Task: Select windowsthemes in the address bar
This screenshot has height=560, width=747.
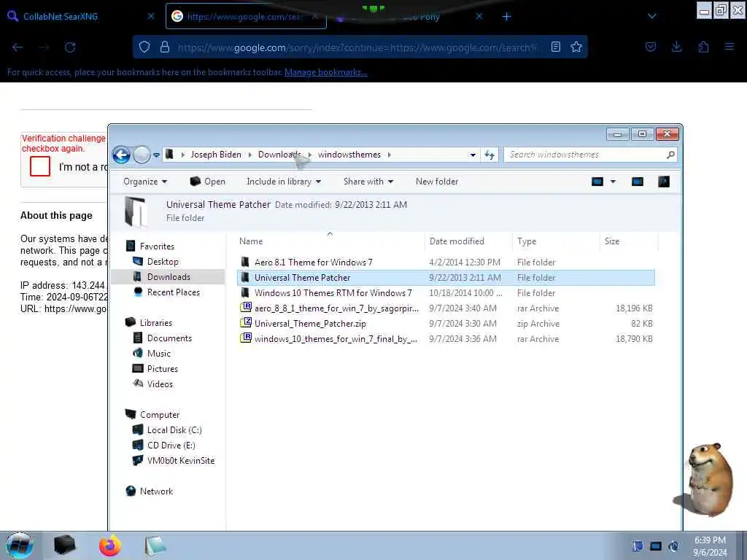Action: 349,155
